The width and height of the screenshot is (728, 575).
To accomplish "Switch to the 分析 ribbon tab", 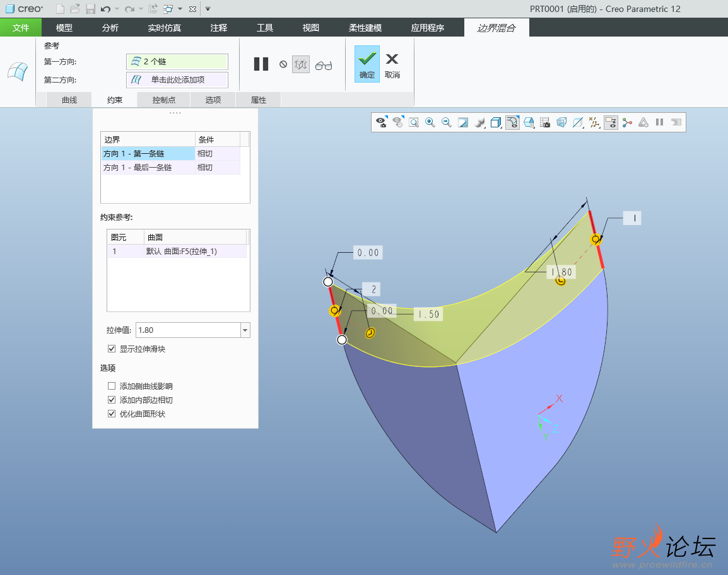I will (x=110, y=27).
